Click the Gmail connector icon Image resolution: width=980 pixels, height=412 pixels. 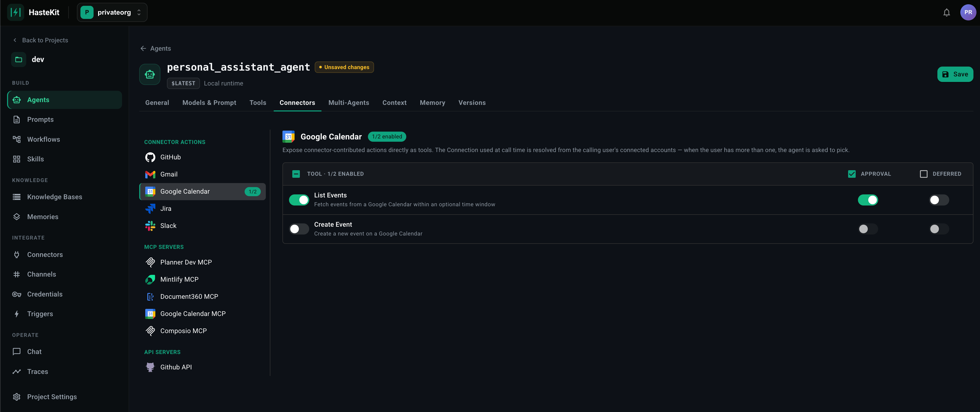(150, 174)
